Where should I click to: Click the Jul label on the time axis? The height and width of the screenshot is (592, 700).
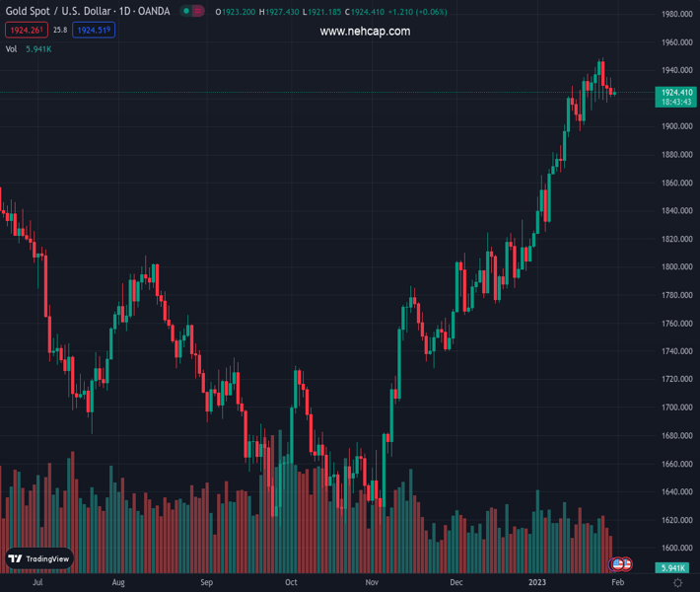pyautogui.click(x=38, y=583)
